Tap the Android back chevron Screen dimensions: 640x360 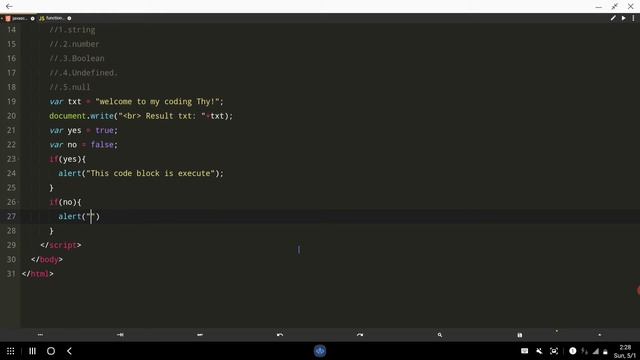click(69, 351)
